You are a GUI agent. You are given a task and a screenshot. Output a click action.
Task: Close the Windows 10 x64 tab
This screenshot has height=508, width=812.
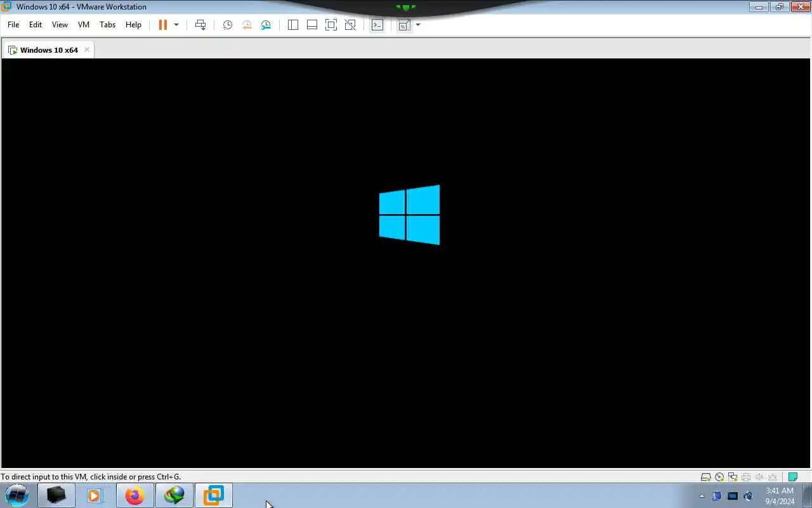click(x=87, y=50)
